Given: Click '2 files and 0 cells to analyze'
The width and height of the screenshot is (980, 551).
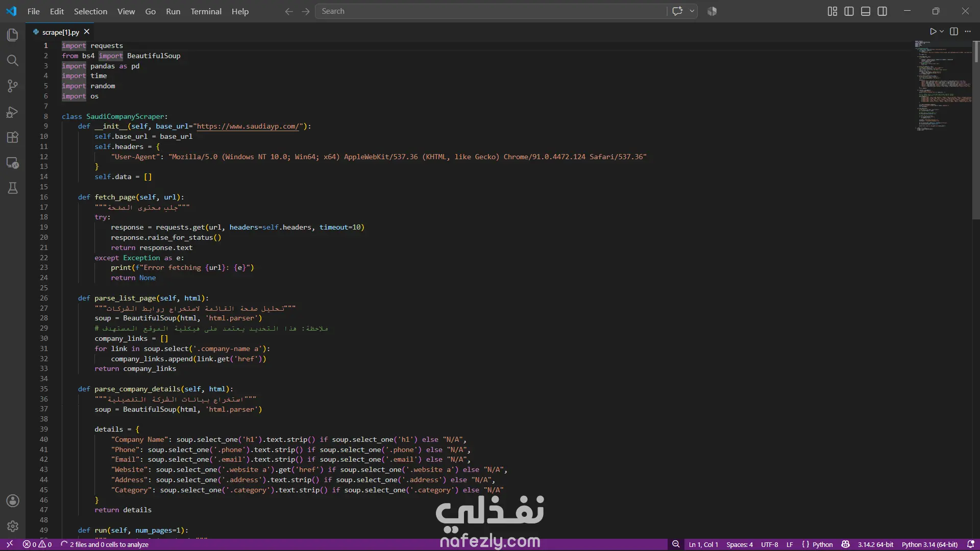Looking at the screenshot, I should pyautogui.click(x=105, y=544).
